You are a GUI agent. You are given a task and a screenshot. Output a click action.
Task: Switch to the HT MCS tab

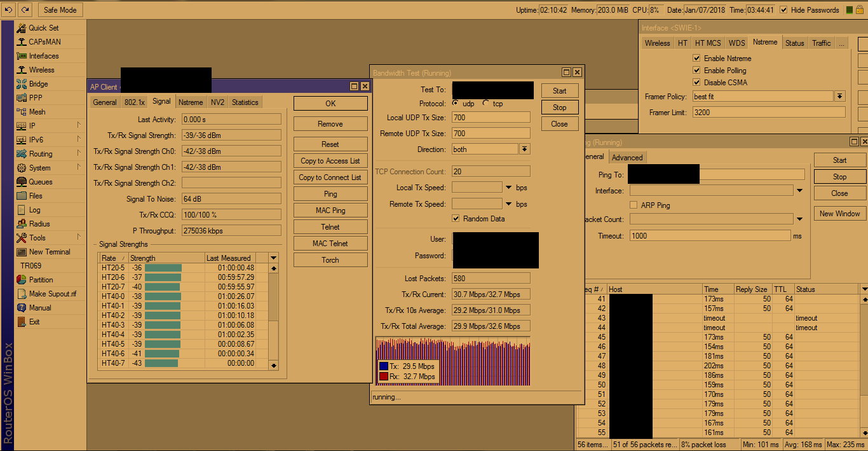point(707,43)
